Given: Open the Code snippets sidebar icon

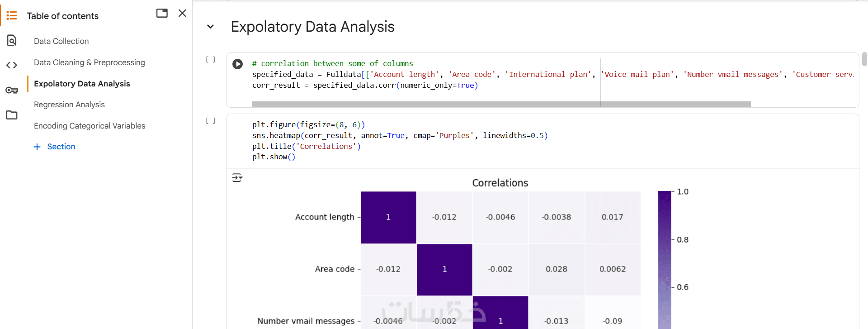Looking at the screenshot, I should tap(12, 65).
